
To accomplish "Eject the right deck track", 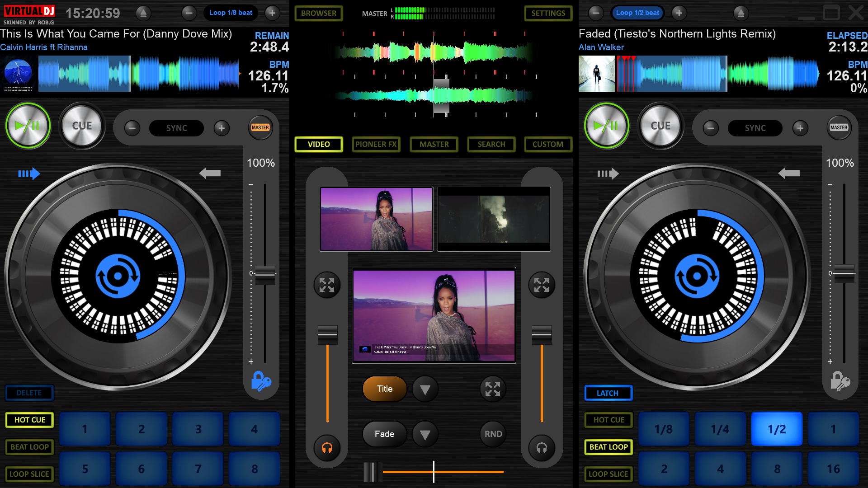I will point(741,13).
